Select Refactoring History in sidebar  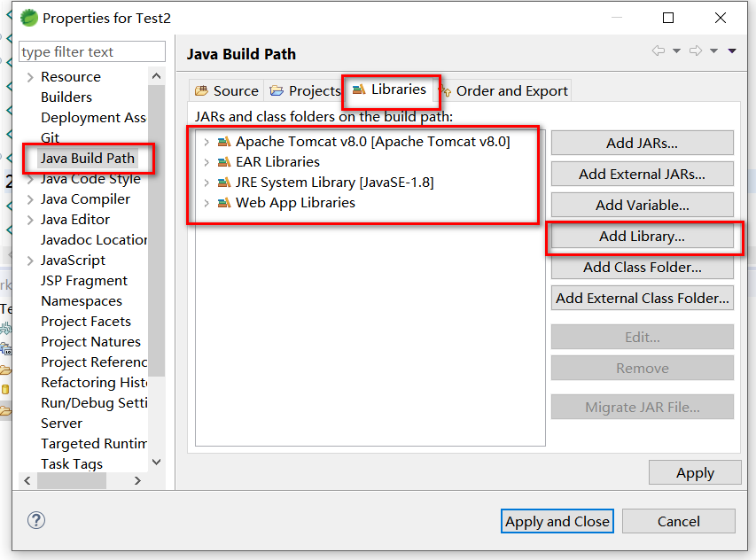click(94, 383)
